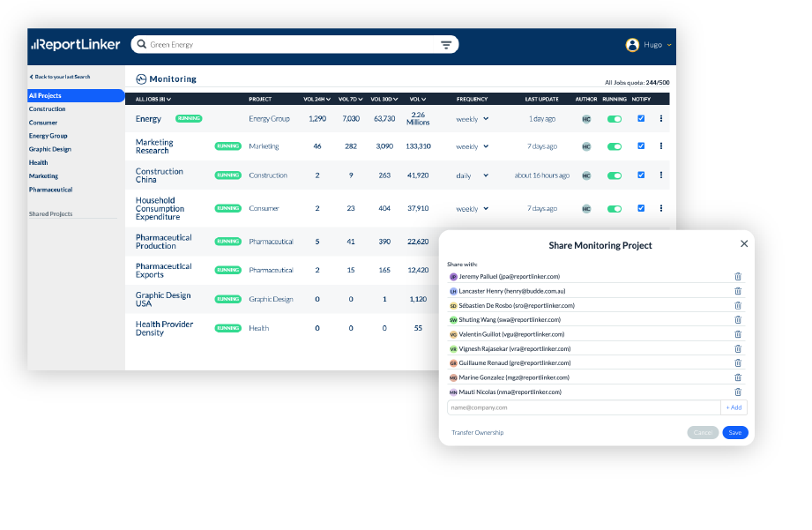
Task: Uncheck notify for Energy job
Action: pos(641,119)
